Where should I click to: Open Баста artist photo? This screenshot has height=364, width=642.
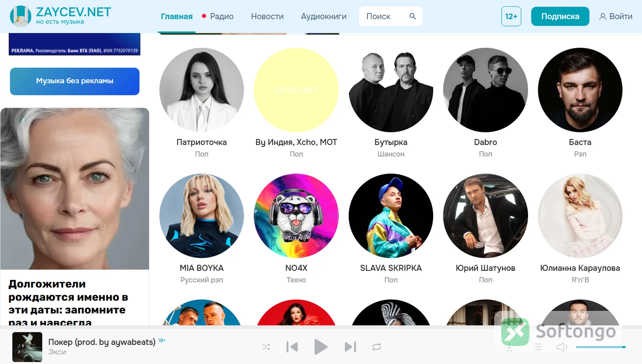point(580,90)
